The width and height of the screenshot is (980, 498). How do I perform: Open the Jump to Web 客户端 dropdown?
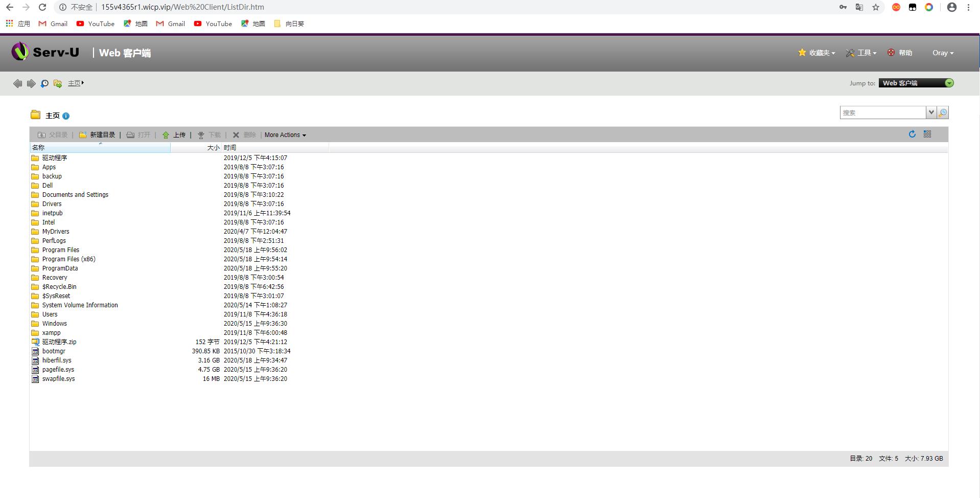click(x=916, y=83)
